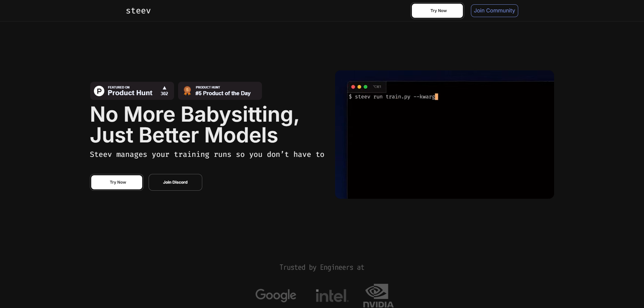The height and width of the screenshot is (308, 644).
Task: Open the #5 Product of the Day badge
Action: tap(220, 91)
